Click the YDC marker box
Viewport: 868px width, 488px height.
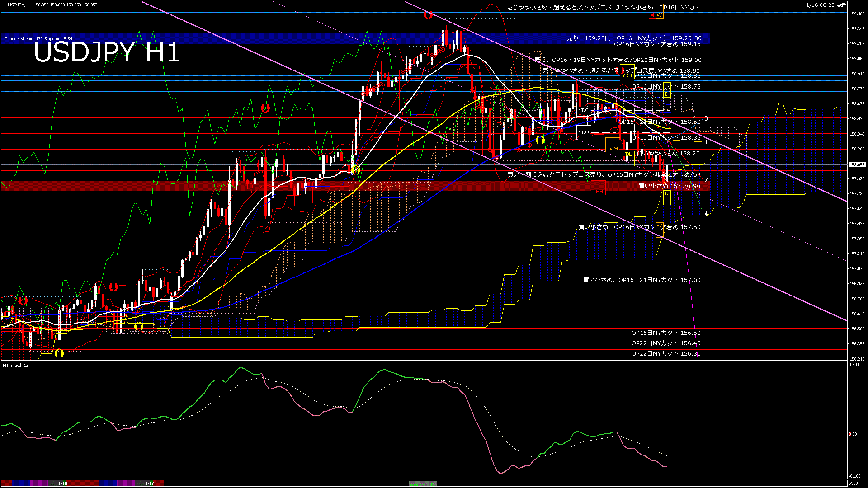[x=584, y=110]
